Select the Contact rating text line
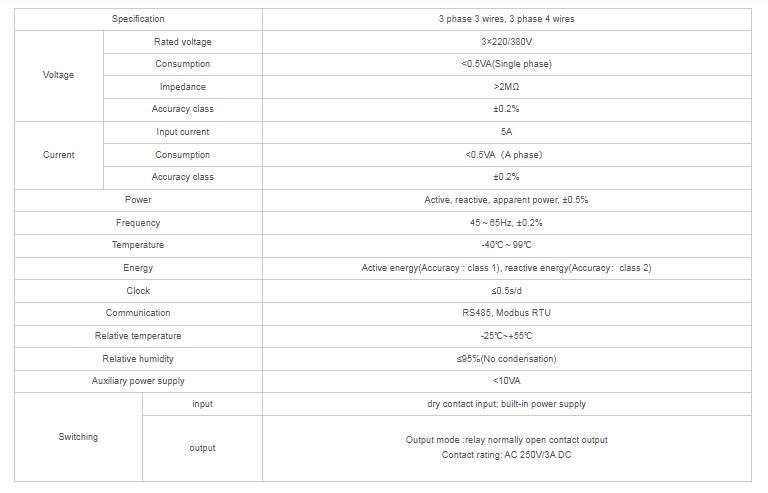768x493 pixels. tap(506, 455)
